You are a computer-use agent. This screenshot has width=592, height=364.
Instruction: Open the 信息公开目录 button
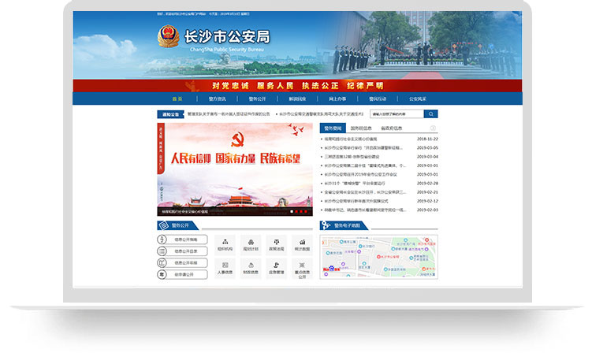[x=182, y=251]
